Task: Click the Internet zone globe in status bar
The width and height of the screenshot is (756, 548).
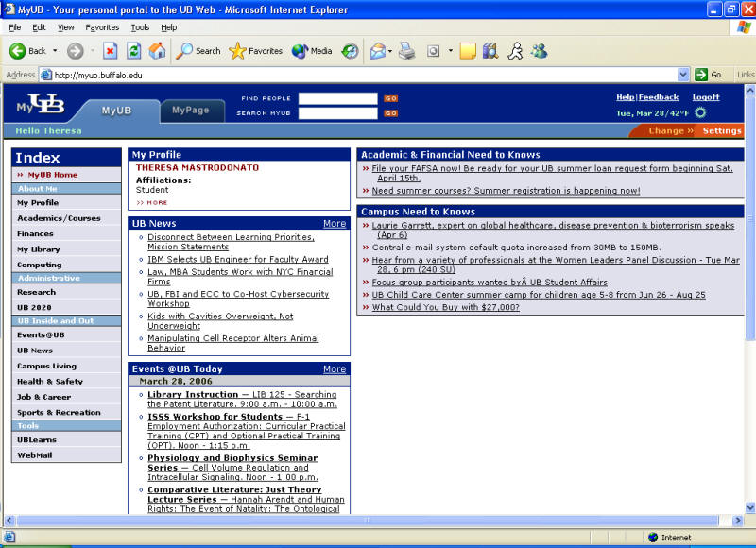Action: 653,538
